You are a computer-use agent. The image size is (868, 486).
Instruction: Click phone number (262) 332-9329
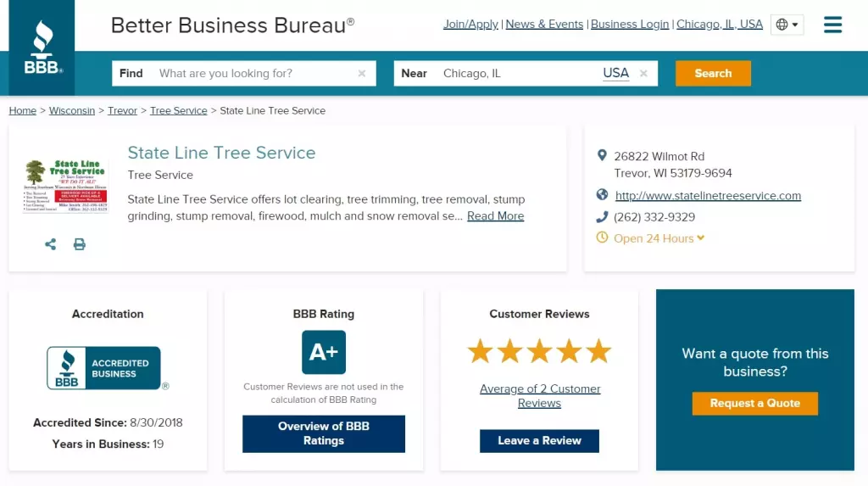654,217
